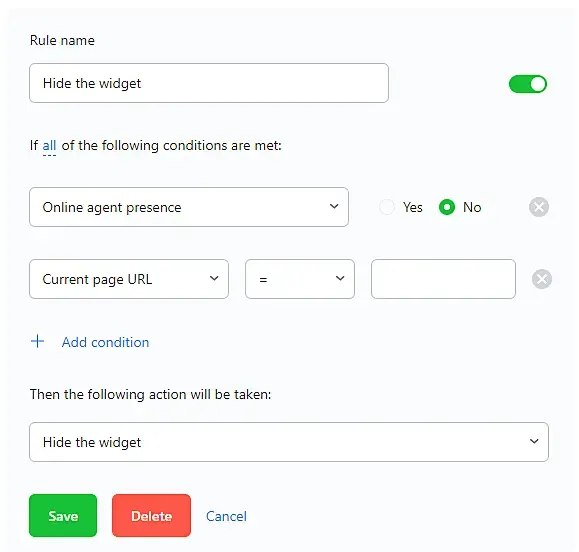The height and width of the screenshot is (552, 579).
Task: Save the rule
Action: click(63, 515)
